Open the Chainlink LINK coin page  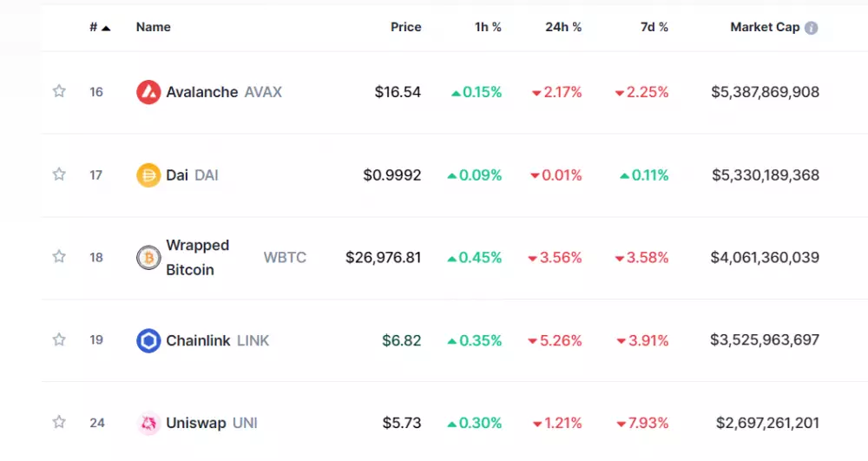(198, 340)
